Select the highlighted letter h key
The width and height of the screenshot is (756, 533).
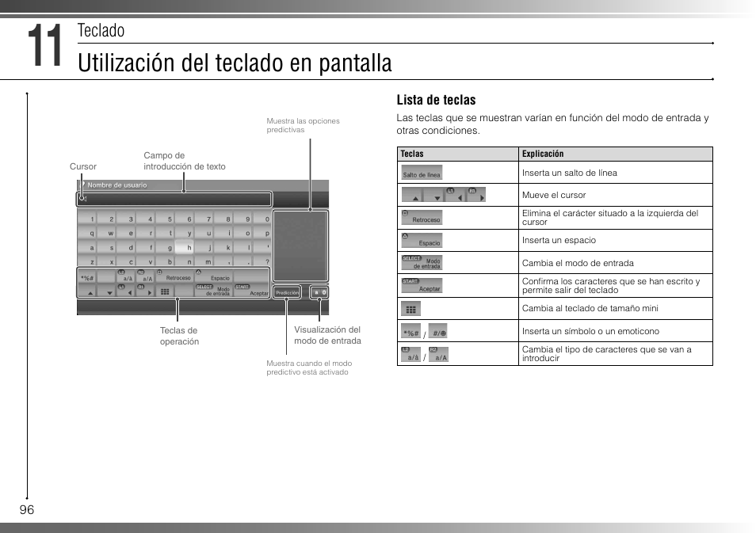pyautogui.click(x=184, y=247)
